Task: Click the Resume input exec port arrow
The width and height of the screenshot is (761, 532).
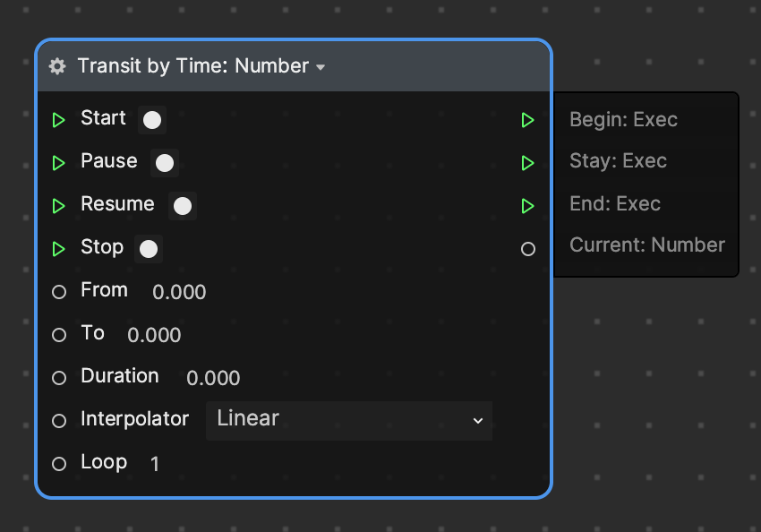Action: pyautogui.click(x=59, y=206)
